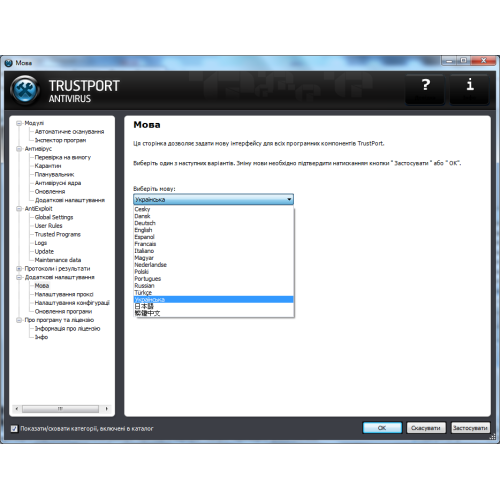Click the right scroll arrow in sidebar

pos(106,408)
